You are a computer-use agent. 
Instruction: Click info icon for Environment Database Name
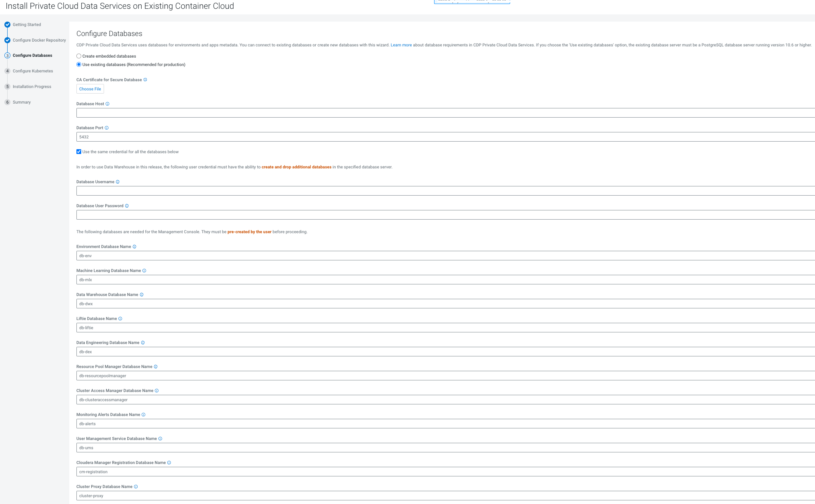click(x=134, y=247)
